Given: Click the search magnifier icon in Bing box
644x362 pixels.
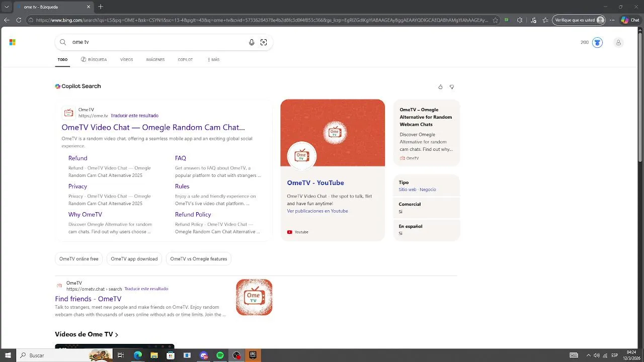Looking at the screenshot, I should 63,42.
